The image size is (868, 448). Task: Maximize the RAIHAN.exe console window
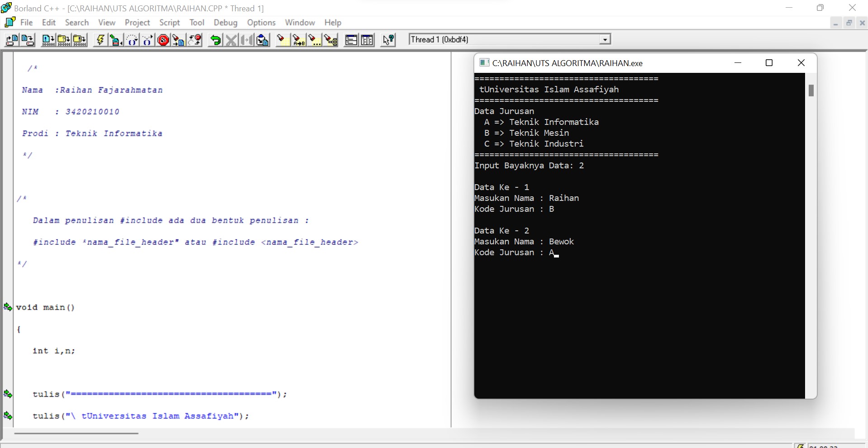(769, 63)
